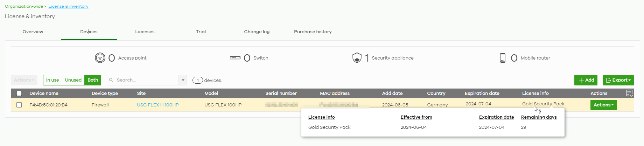The image size is (644, 146).
Task: Open the row Actions dropdown
Action: (x=603, y=105)
